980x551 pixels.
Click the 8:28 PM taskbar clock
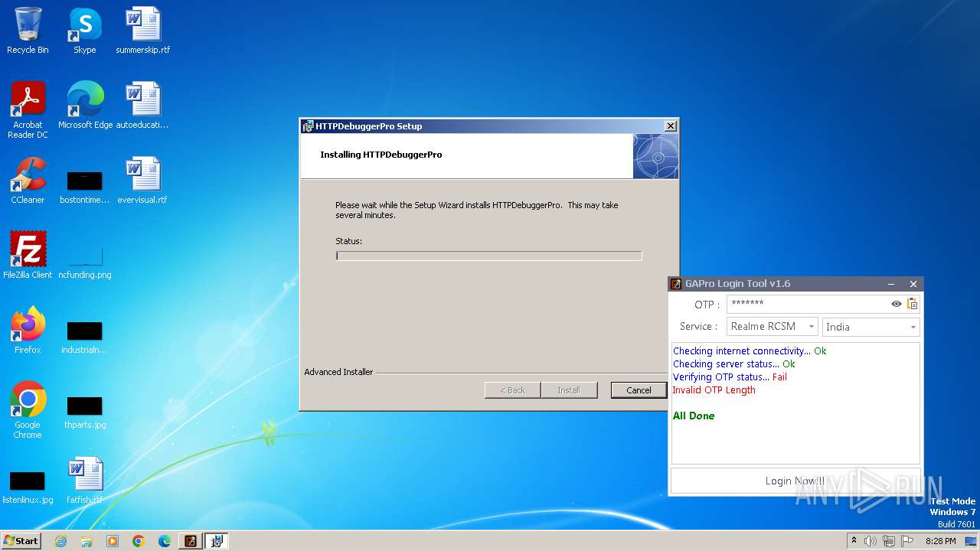coord(940,541)
